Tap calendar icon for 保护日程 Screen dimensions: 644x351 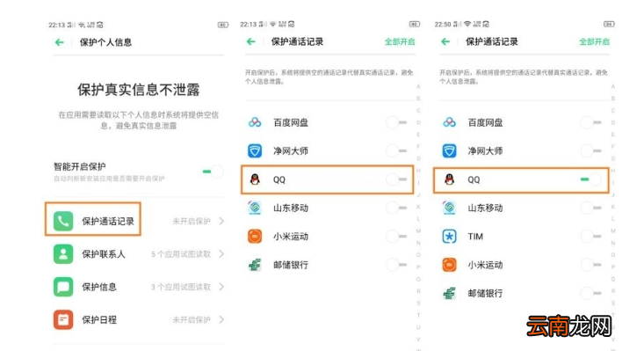[x=63, y=319]
